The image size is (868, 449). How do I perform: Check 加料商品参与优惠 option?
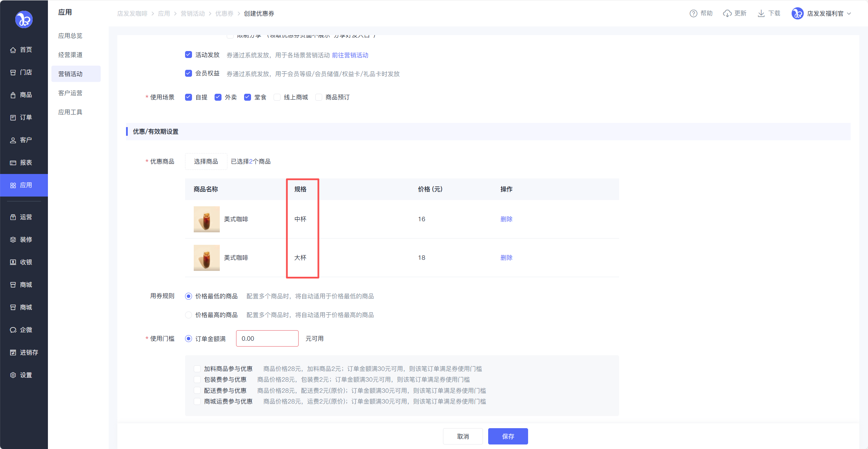(x=197, y=369)
